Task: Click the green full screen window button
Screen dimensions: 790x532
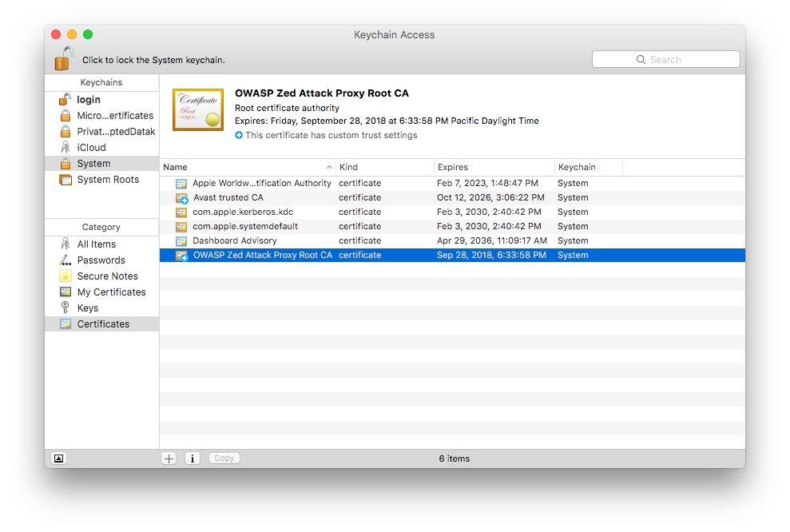Action: pos(88,34)
